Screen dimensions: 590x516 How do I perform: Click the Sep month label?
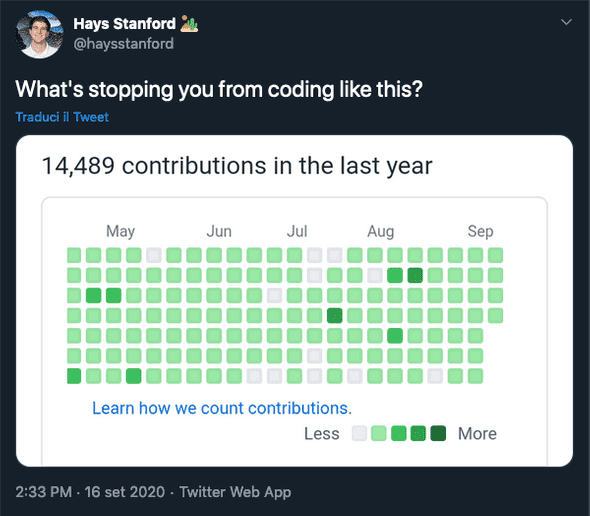[x=480, y=231]
